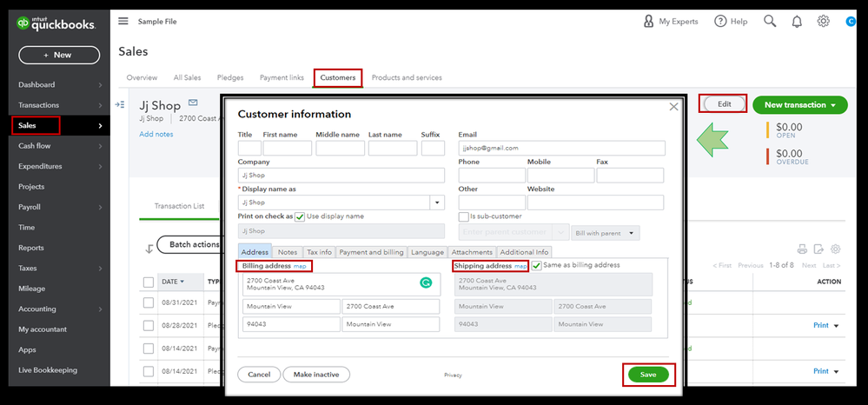868x405 pixels.
Task: Click the search magnifier icon
Action: pyautogui.click(x=770, y=21)
